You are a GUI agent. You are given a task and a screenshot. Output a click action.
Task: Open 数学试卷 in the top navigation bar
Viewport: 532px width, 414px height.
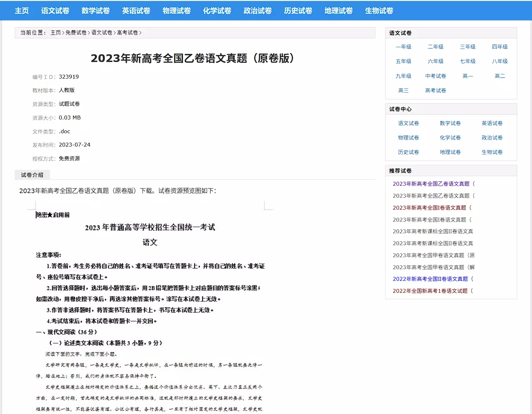pos(95,11)
